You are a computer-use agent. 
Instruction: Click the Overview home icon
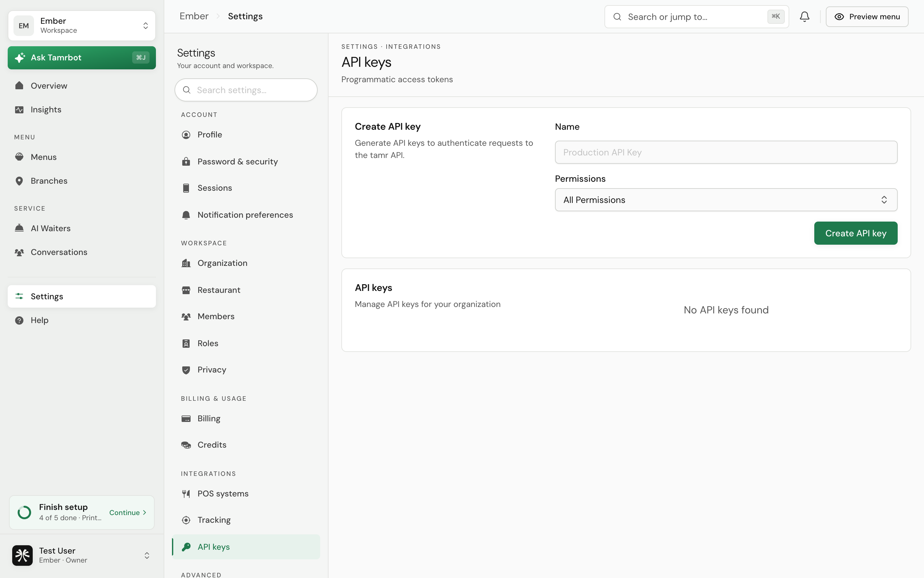(19, 86)
